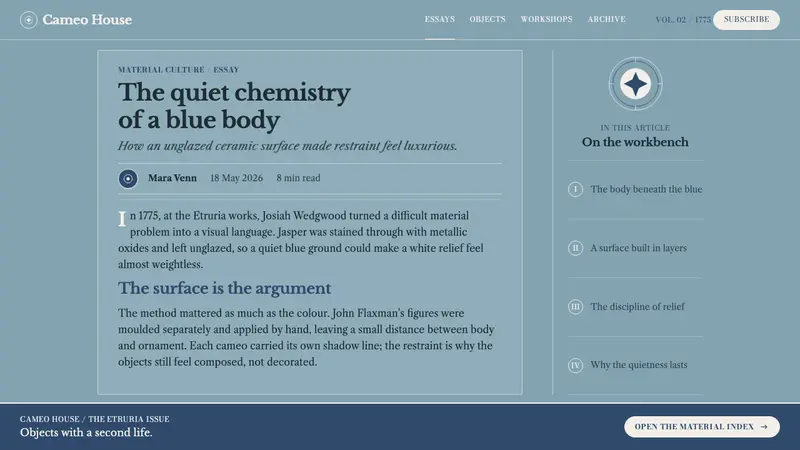This screenshot has height=450, width=800.
Task: Click Mara Venn's author avatar icon
Action: [x=128, y=179]
